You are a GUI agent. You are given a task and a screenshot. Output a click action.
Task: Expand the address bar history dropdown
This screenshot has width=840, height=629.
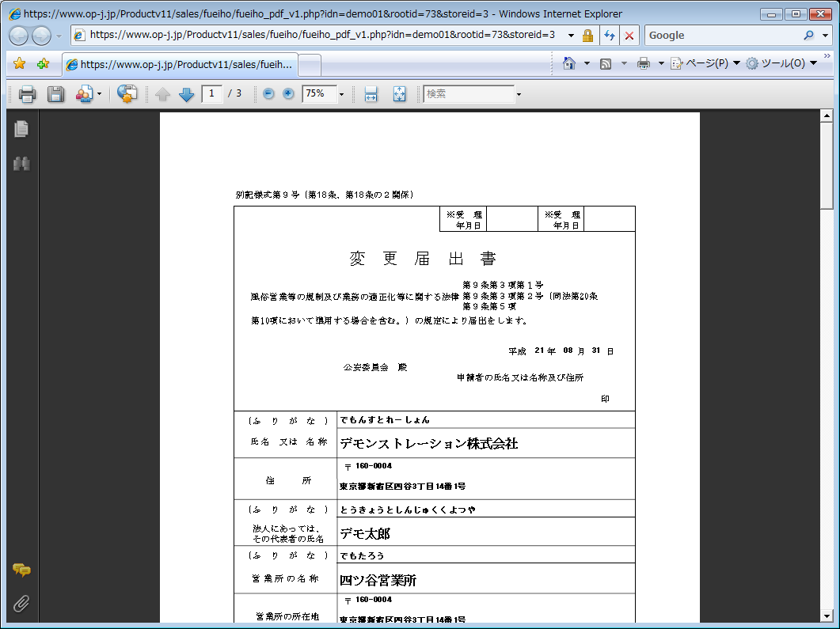[571, 36]
